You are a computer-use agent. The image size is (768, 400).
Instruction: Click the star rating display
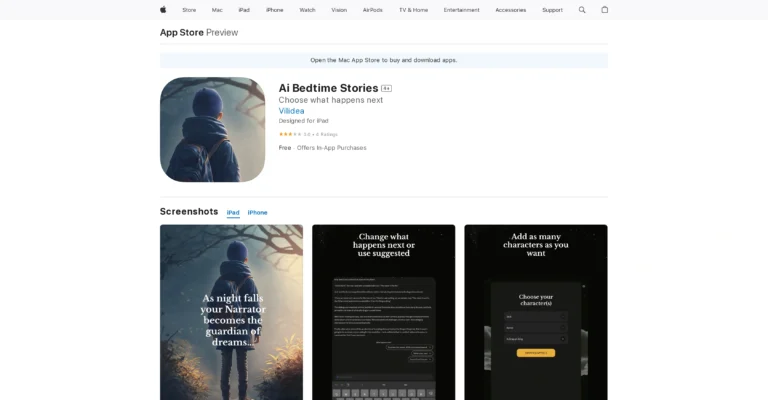click(290, 134)
